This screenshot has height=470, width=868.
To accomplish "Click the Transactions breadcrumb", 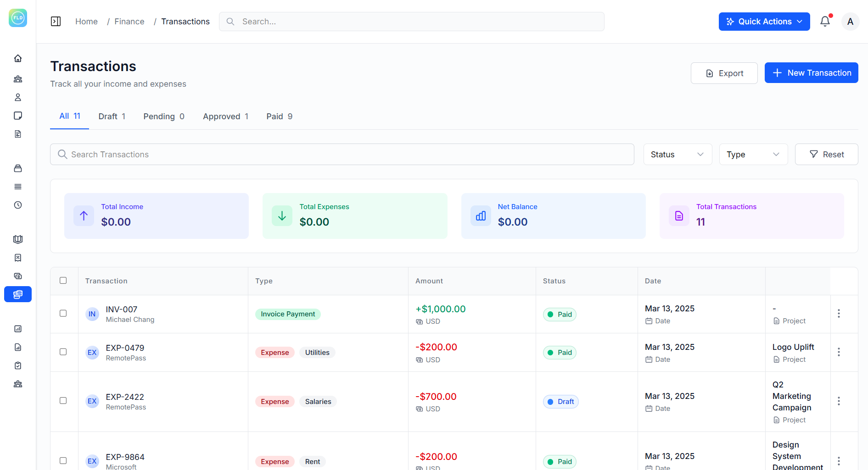I will pyautogui.click(x=185, y=22).
